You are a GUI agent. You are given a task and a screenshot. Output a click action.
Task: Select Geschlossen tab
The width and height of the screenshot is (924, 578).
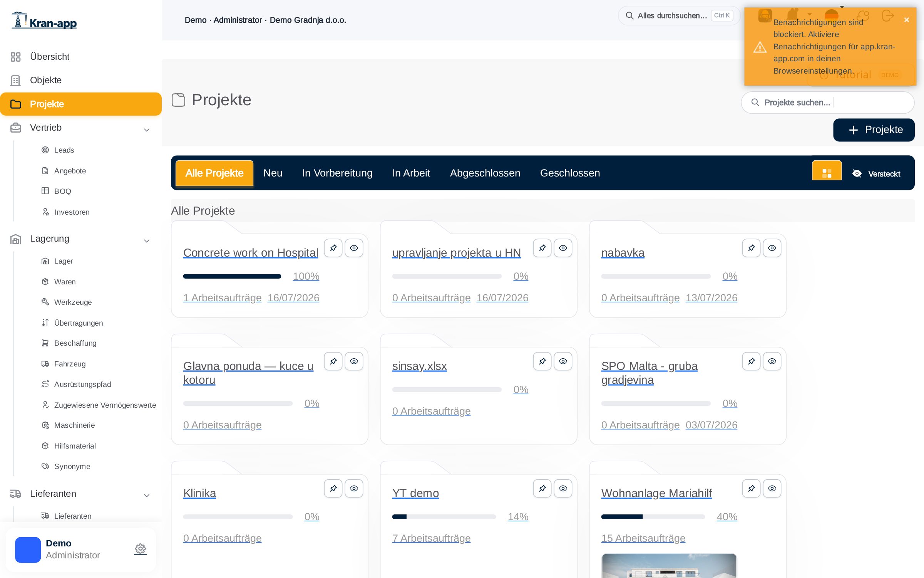click(570, 173)
